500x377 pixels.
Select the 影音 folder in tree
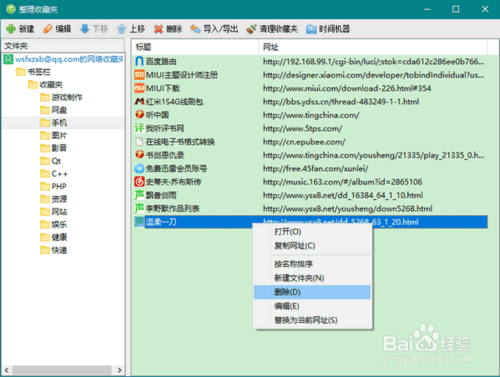click(59, 148)
